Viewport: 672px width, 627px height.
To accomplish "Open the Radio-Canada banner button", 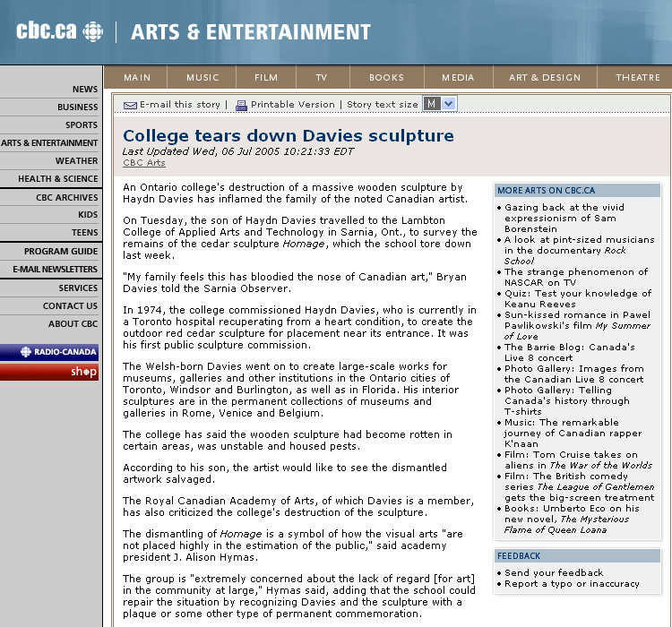I will [49, 352].
